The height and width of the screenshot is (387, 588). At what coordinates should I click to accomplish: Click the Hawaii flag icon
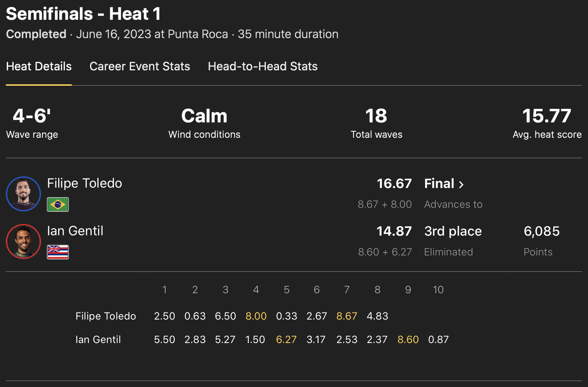click(x=58, y=252)
